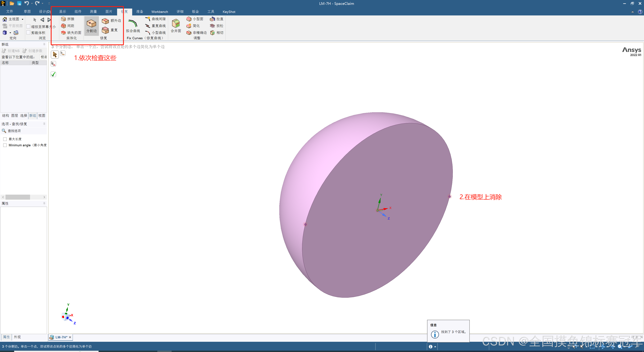Open the undo history dropdown arrow

[x=32, y=4]
